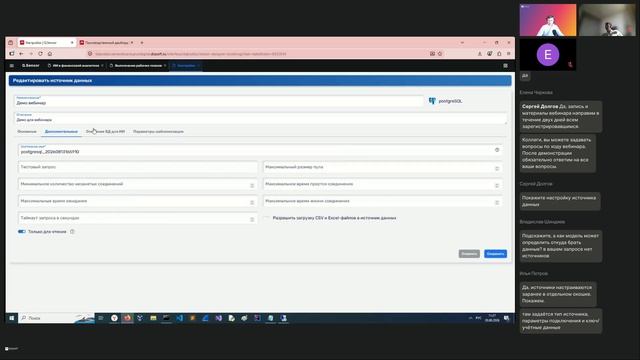Open the 'Описание БД для ИИ' tab

coord(105,131)
